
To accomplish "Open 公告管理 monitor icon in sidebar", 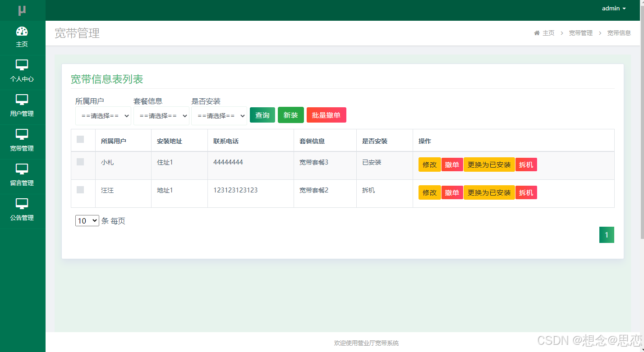I will 22,204.
